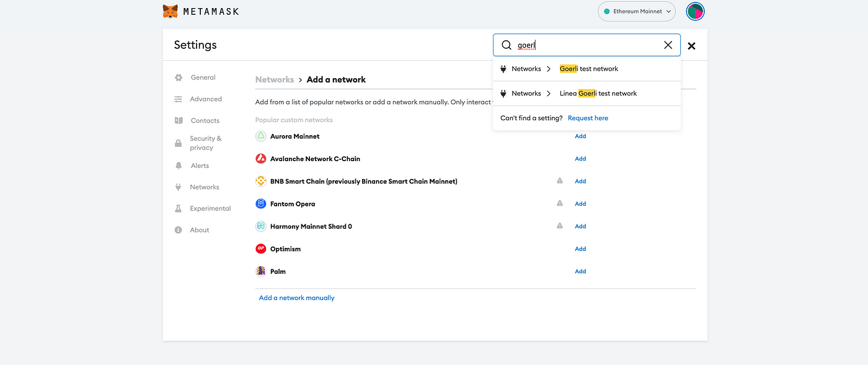
Task: Open the Advanced settings tab
Action: [x=206, y=99]
